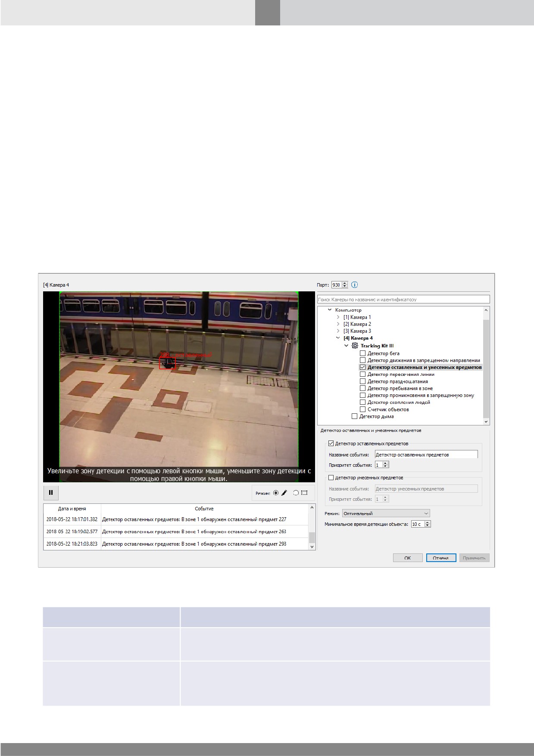Image resolution: width=534 pixels, height=756 pixels.
Task: Collapse [4] Камера 4 node
Action: (x=338, y=338)
